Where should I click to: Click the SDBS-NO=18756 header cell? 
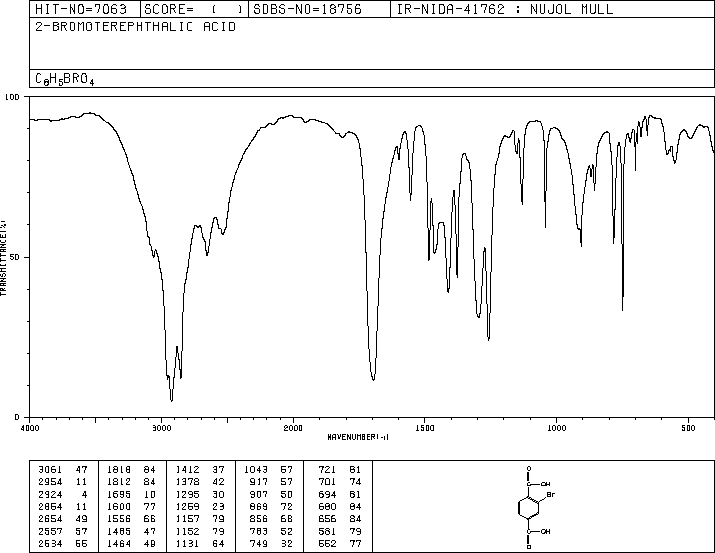click(x=319, y=9)
